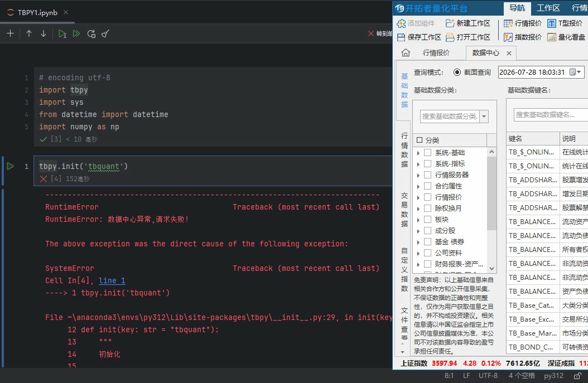Click the "TB_BOND_C..." key name cell
This screenshot has width=588, height=383.
533,347
